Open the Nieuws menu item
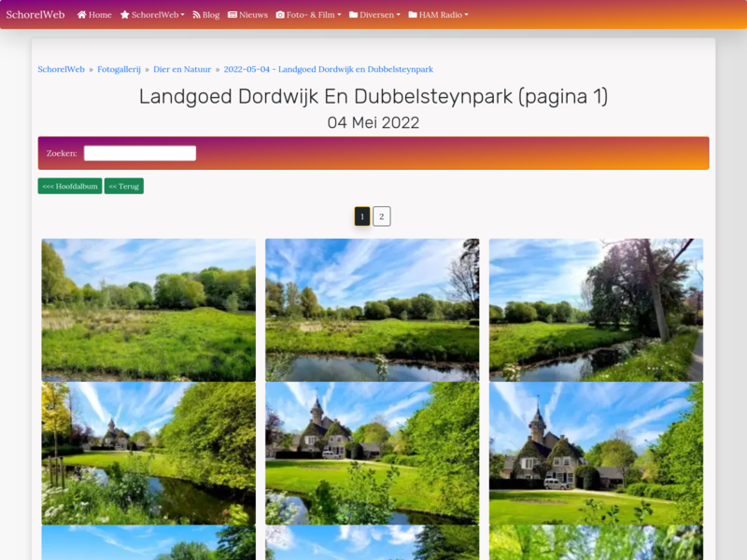The height and width of the screenshot is (560, 747). pos(247,15)
